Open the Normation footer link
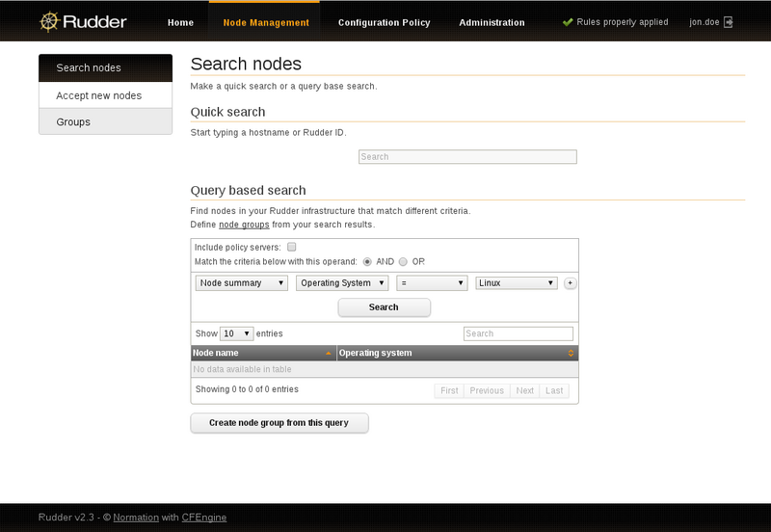This screenshot has height=532, width=771. (x=136, y=518)
